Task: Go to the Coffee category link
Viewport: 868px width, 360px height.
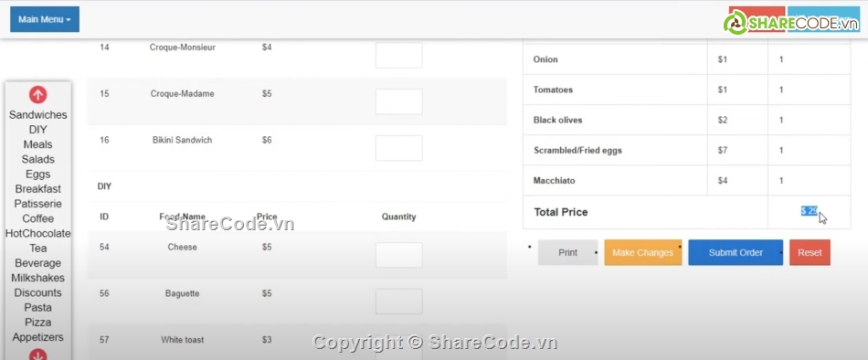Action: (37, 218)
